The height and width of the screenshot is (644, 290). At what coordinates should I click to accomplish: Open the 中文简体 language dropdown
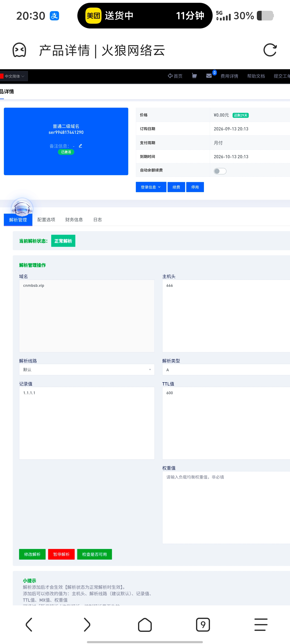pos(14,76)
